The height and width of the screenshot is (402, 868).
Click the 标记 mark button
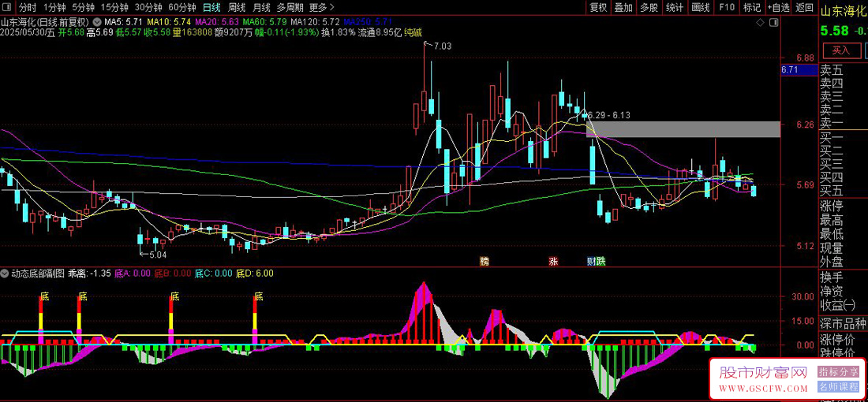pyautogui.click(x=752, y=7)
